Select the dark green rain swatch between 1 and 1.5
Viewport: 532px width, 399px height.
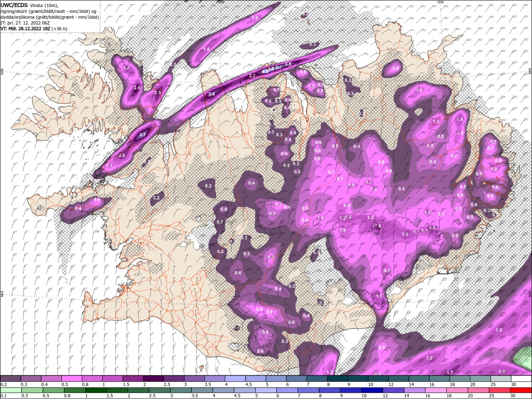point(96,390)
